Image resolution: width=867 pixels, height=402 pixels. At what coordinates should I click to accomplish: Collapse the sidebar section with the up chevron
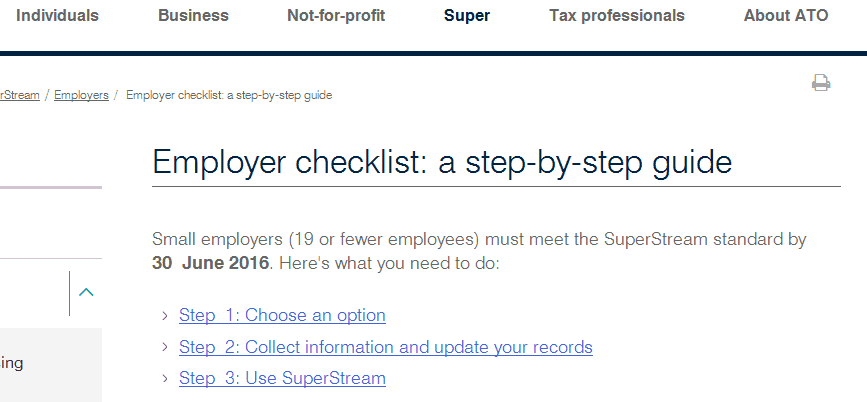click(86, 293)
